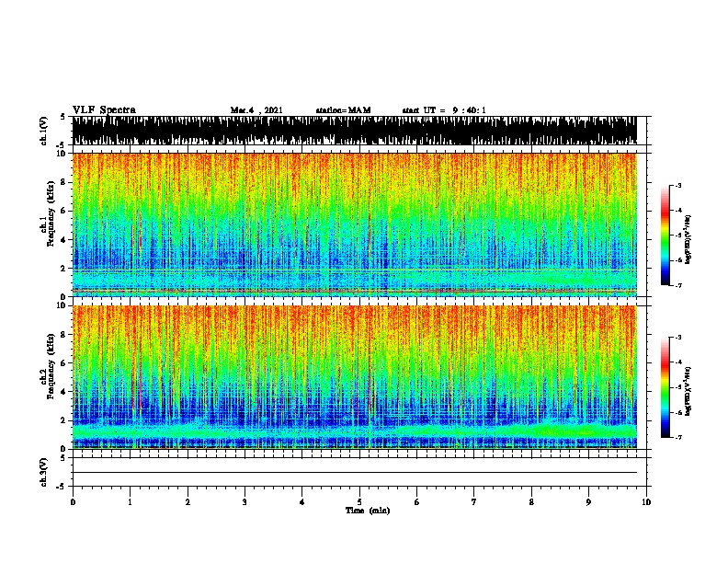Click the "10" minute tick on time axis

(x=646, y=502)
